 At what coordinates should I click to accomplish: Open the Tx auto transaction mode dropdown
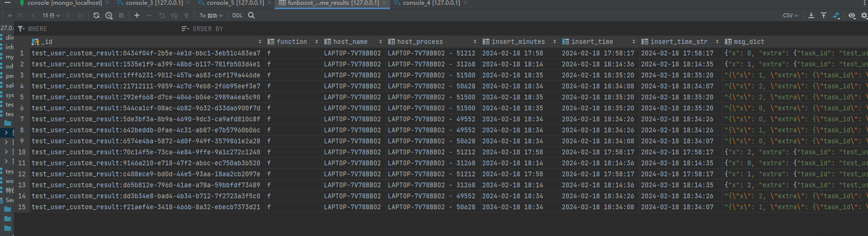(211, 15)
